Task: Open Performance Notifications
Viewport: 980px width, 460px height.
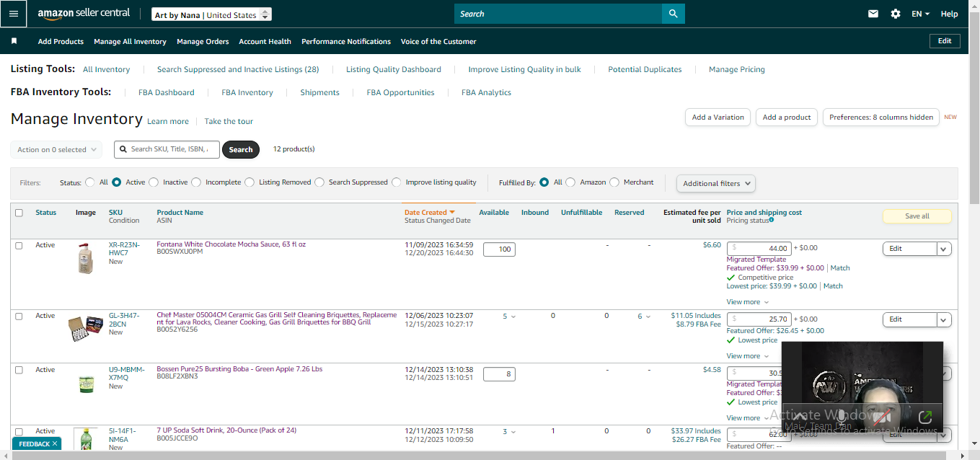Action: click(346, 41)
